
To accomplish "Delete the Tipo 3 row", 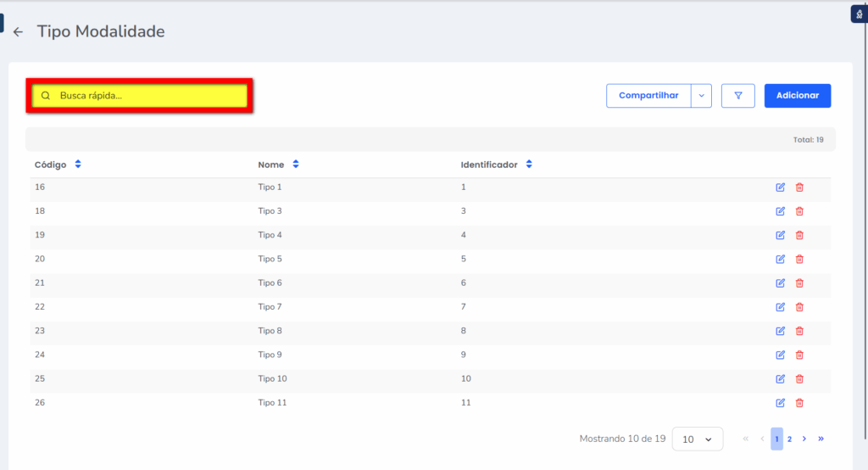I will click(799, 211).
